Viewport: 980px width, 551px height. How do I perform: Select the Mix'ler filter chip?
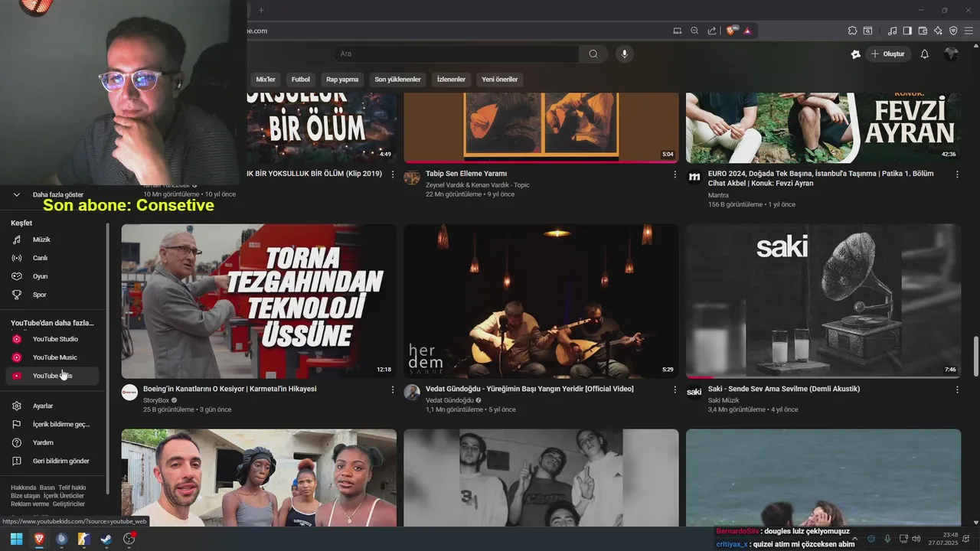266,80
